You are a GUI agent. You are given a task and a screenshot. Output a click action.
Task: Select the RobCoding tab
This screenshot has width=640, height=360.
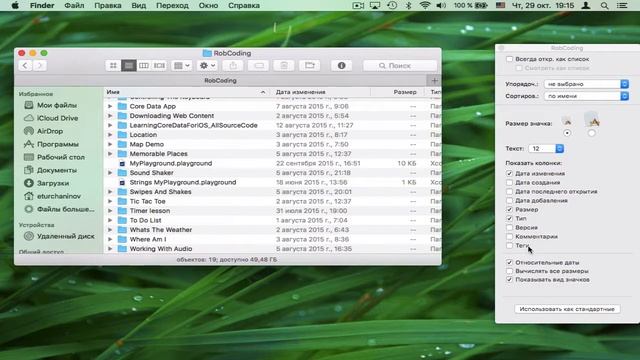click(x=220, y=80)
